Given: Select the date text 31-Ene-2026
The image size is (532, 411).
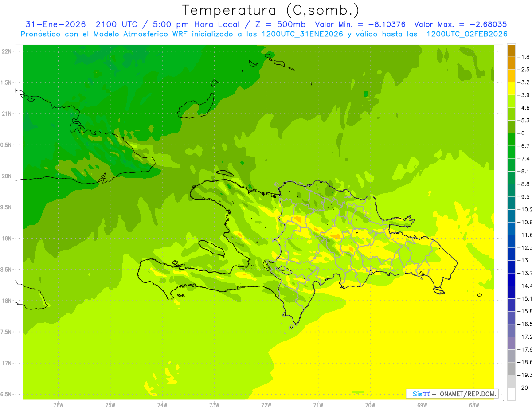Looking at the screenshot, I should [x=55, y=24].
